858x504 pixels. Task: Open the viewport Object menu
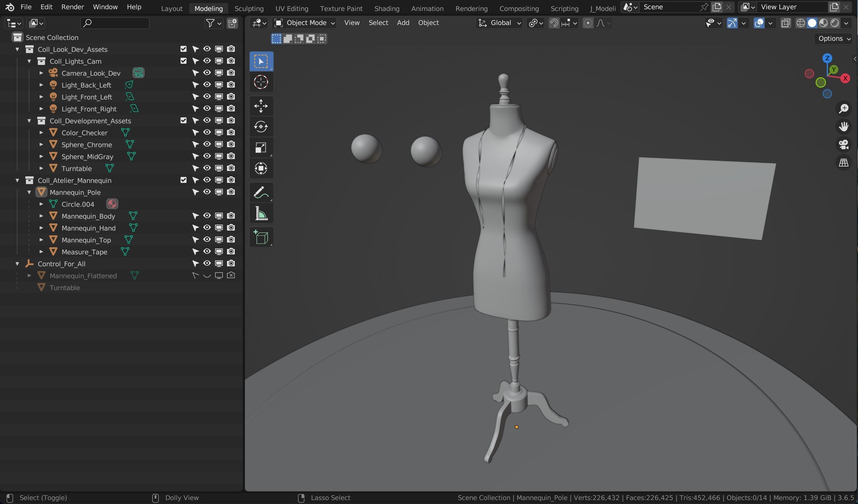click(x=428, y=23)
